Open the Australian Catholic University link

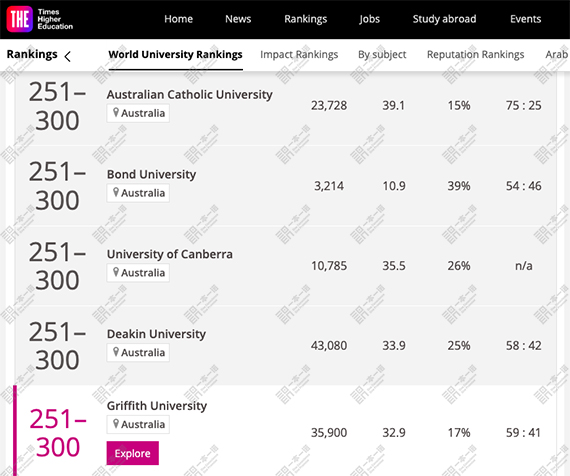tap(189, 95)
